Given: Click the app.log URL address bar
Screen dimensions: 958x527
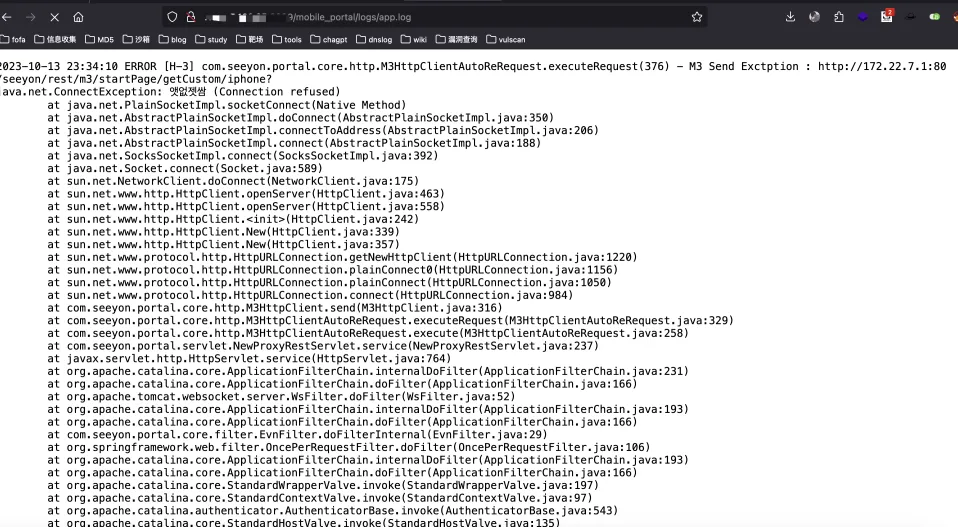Looking at the screenshot, I should [x=434, y=17].
